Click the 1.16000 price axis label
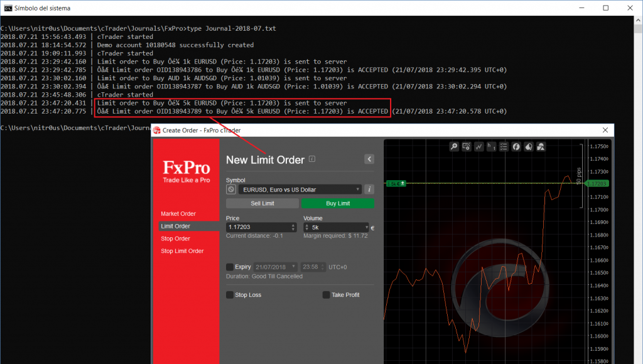This screenshot has width=643, height=364. click(x=599, y=336)
